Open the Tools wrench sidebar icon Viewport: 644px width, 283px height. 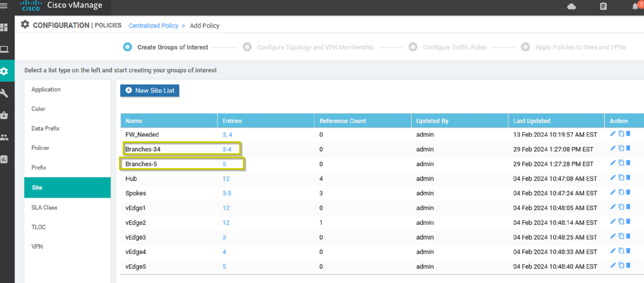tap(4, 93)
